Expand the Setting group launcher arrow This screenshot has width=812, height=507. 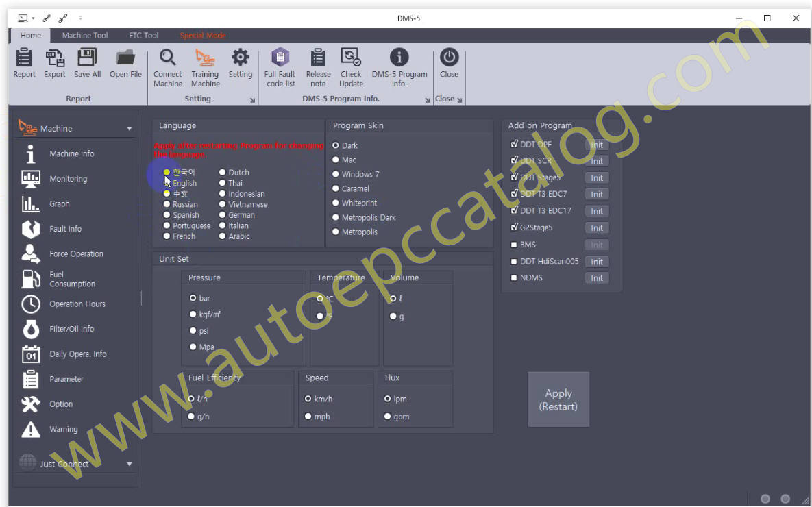(252, 100)
